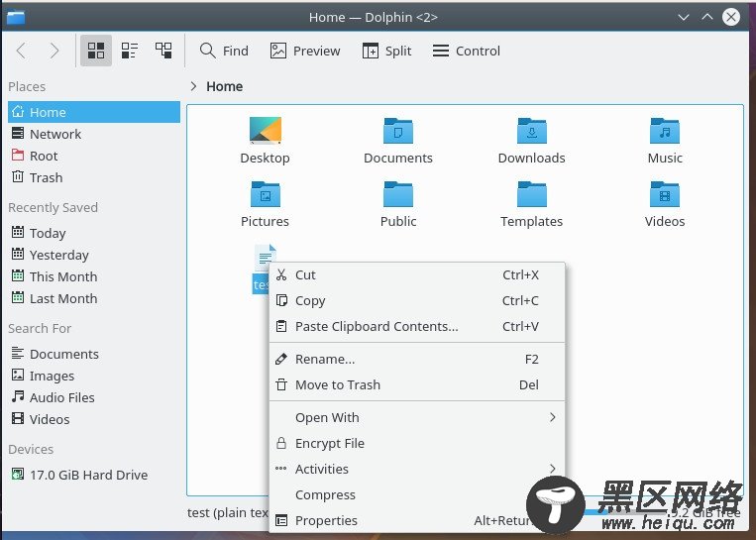Viewport: 756px width, 540px height.
Task: Choose Compress from context menu
Action: (x=417, y=494)
